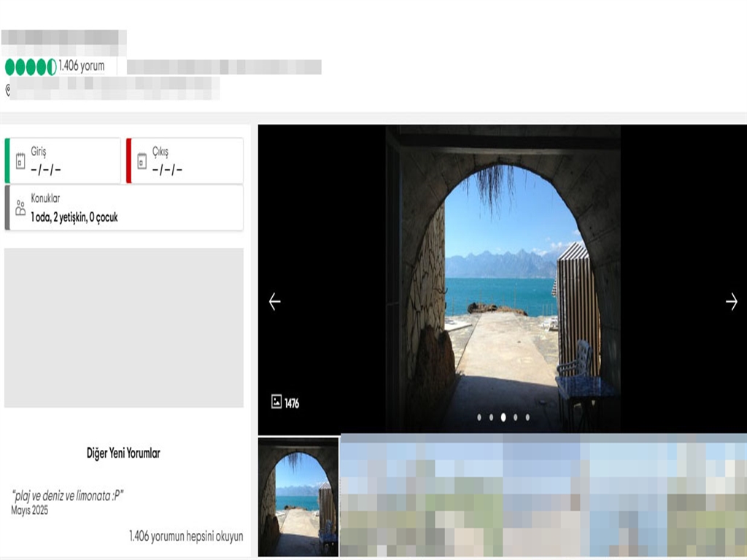Screen dimensions: 747x560
Task: Open the "1.406 yorum" reviews link
Action: [x=82, y=66]
